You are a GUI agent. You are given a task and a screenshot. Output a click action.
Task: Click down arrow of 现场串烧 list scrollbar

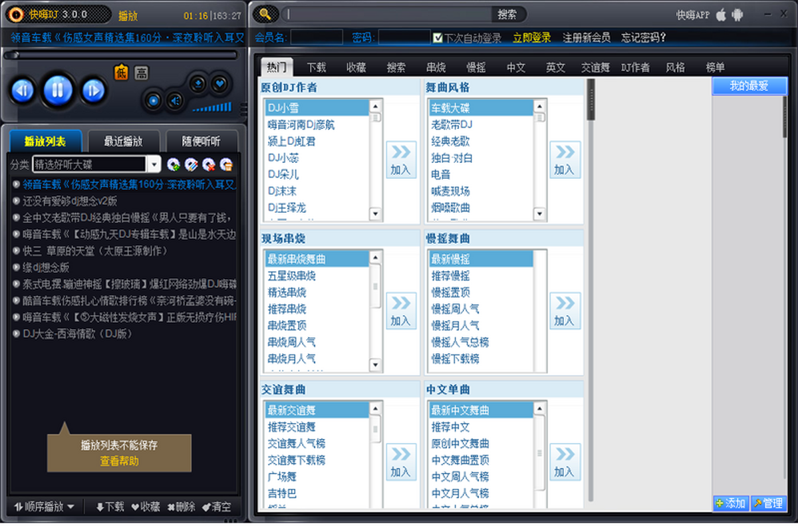376,365
